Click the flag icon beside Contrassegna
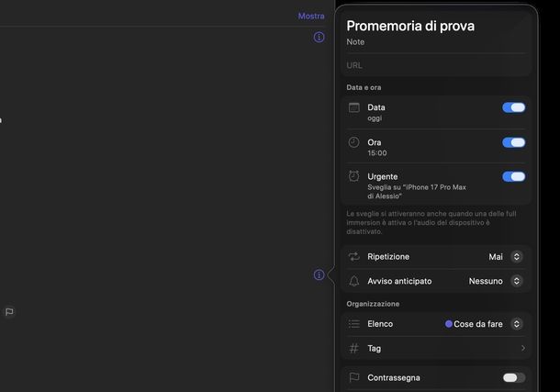The width and height of the screenshot is (560, 392). (354, 377)
